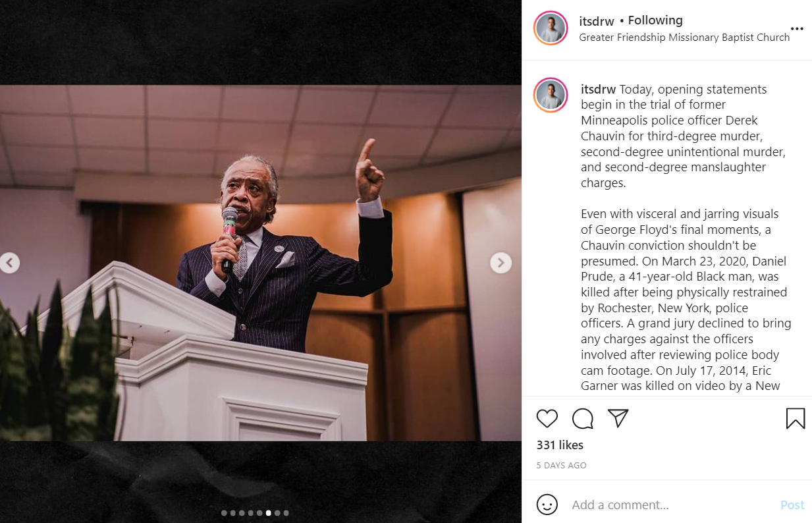Open itsdrw profile picture in header
812x523 pixels.
[x=551, y=28]
